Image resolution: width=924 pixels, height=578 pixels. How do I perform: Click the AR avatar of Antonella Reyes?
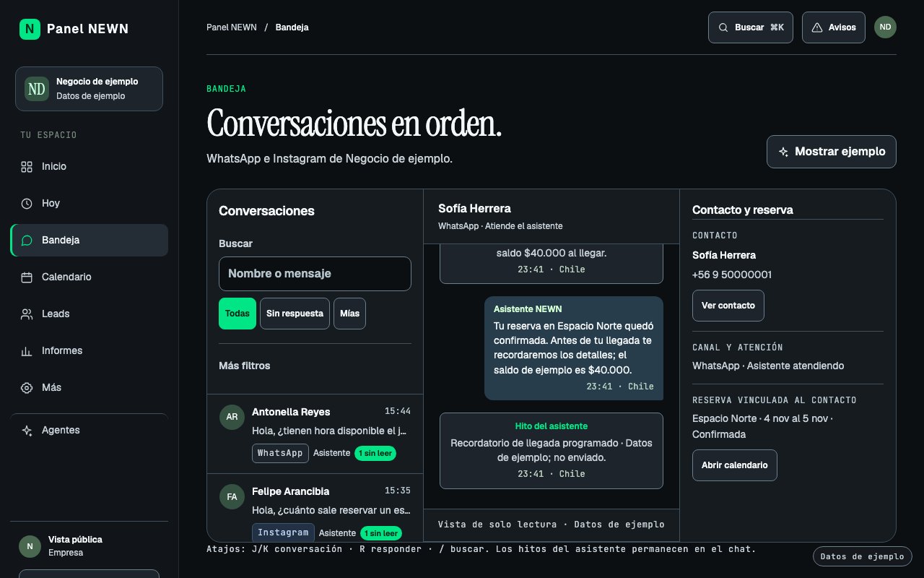click(232, 418)
